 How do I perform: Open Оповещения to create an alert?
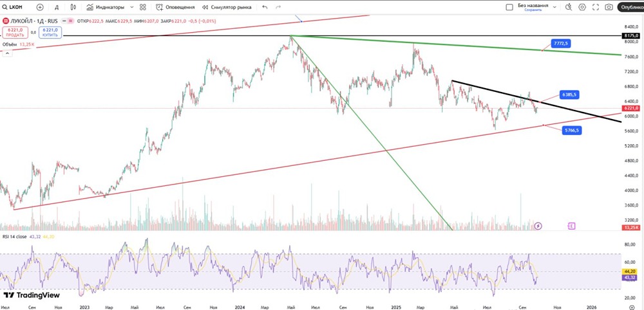point(175,7)
